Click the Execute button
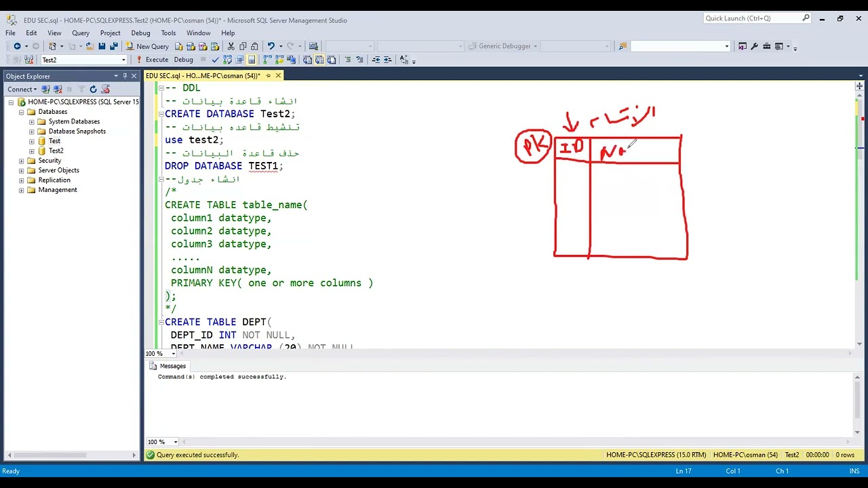 click(x=152, y=60)
